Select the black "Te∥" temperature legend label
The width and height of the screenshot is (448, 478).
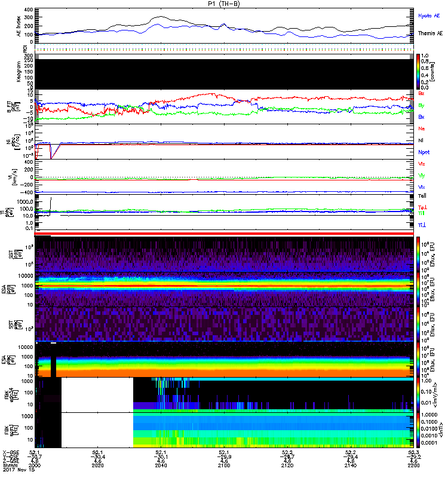coord(422,196)
